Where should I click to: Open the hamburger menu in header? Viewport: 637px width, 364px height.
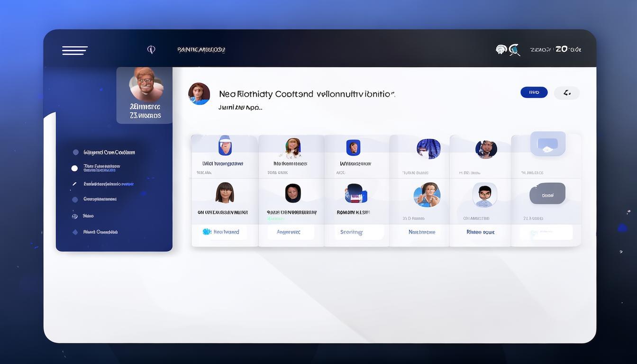click(x=74, y=50)
